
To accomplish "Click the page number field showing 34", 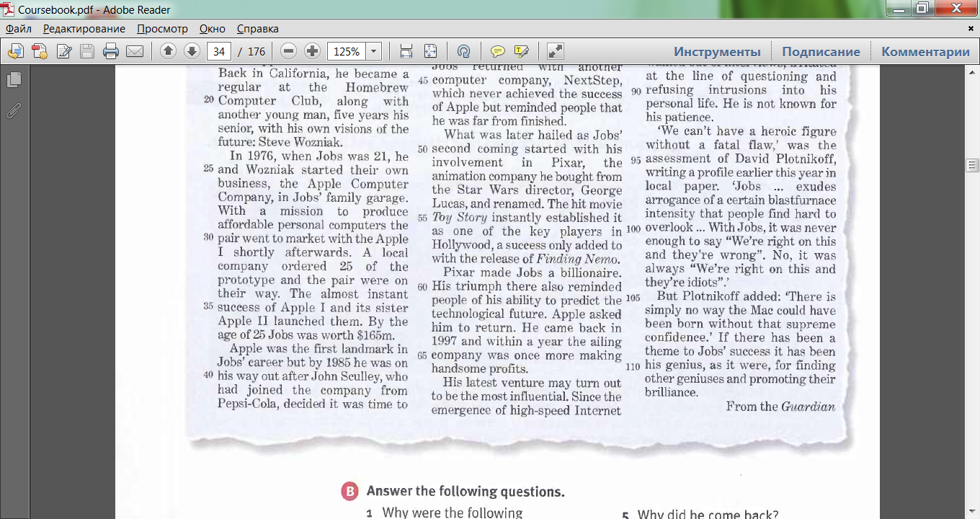I will (x=219, y=51).
